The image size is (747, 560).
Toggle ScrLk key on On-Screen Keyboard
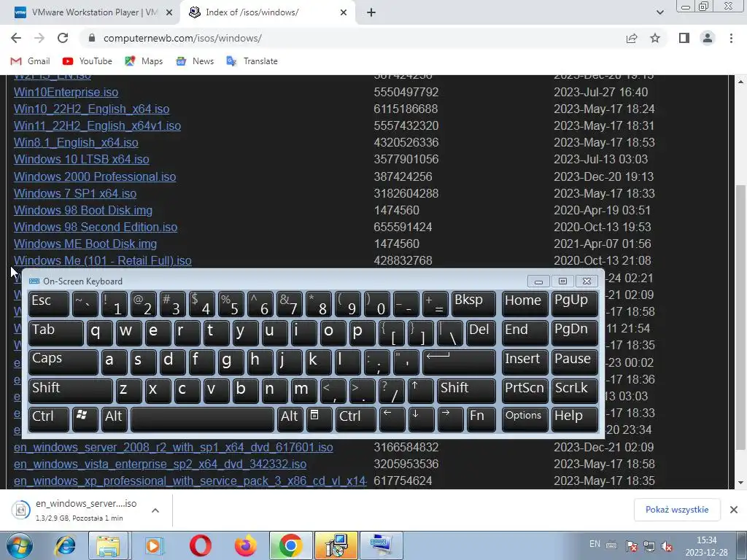point(575,391)
